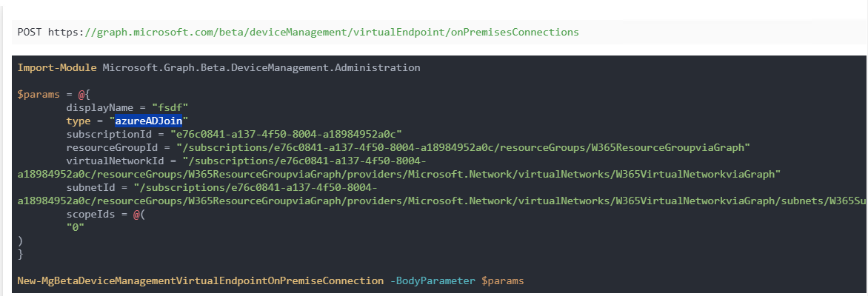The image size is (868, 296).
Task: Click the subnets/W365Su truncated path end
Action: [823, 201]
